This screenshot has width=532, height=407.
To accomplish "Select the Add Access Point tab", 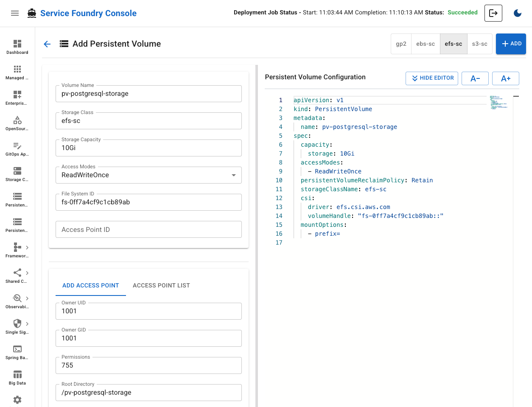I will click(x=90, y=286).
